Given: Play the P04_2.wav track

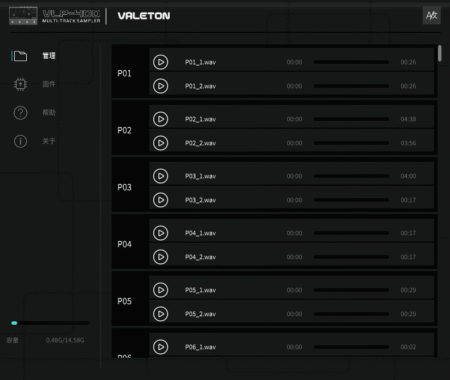Looking at the screenshot, I should click(x=160, y=257).
